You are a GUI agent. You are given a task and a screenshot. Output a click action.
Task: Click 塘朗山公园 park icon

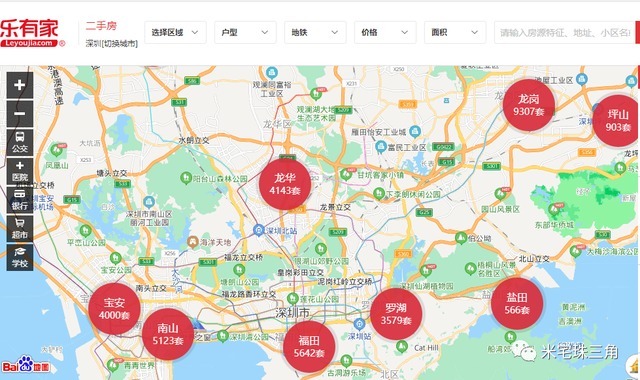(x=239, y=269)
